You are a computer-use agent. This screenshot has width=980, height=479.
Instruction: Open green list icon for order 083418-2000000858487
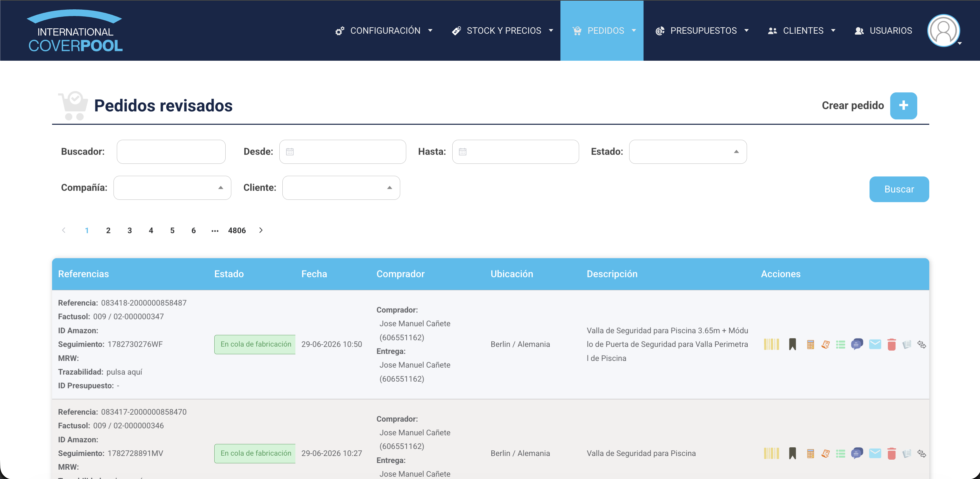841,345
